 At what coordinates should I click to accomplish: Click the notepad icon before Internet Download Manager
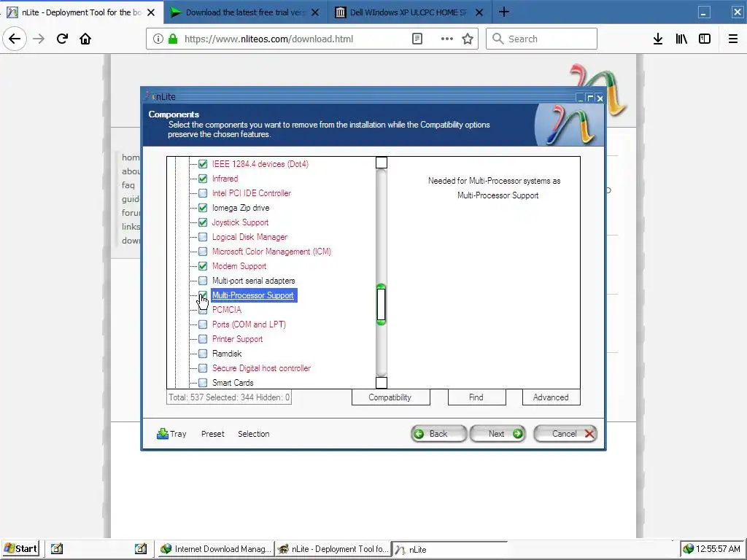pyautogui.click(x=141, y=548)
